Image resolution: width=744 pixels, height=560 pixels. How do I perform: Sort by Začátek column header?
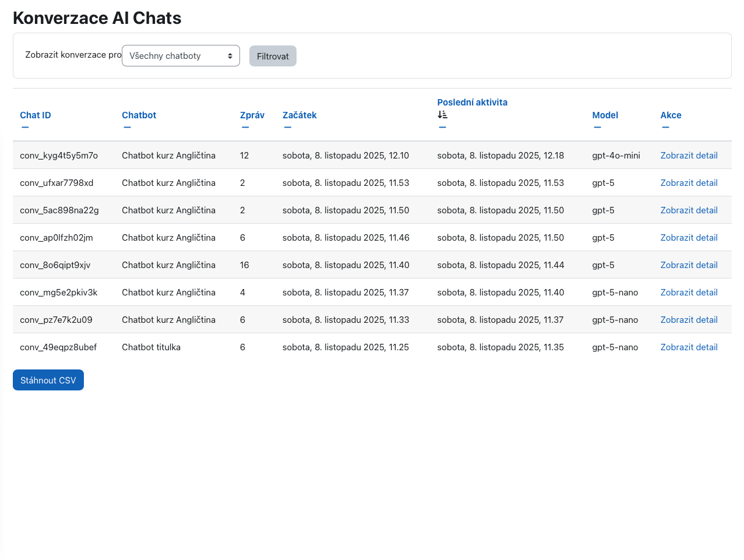(x=299, y=115)
